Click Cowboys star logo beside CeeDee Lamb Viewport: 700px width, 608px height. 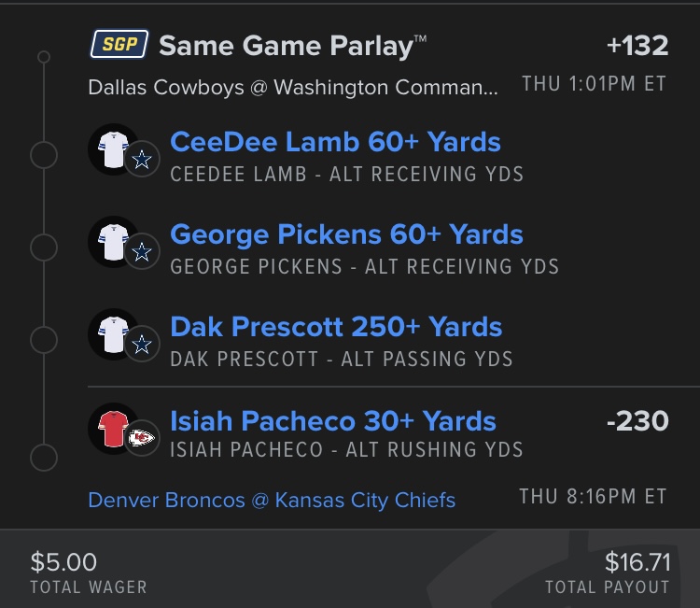pyautogui.click(x=142, y=161)
